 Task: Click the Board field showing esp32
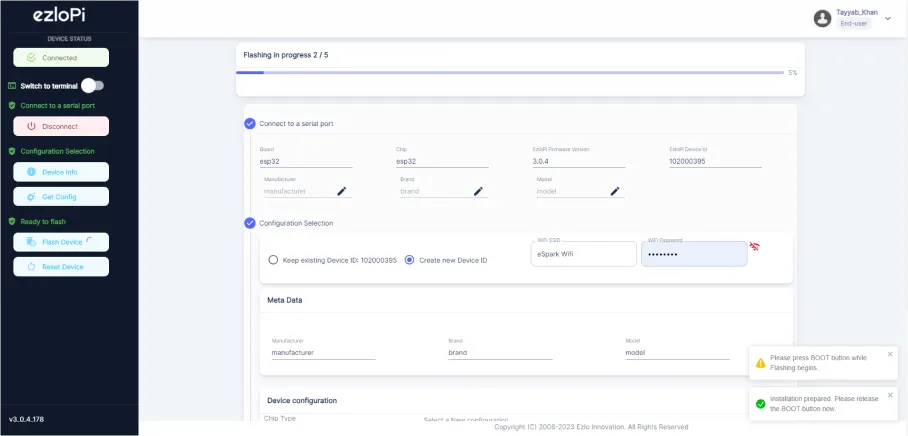tap(306, 162)
